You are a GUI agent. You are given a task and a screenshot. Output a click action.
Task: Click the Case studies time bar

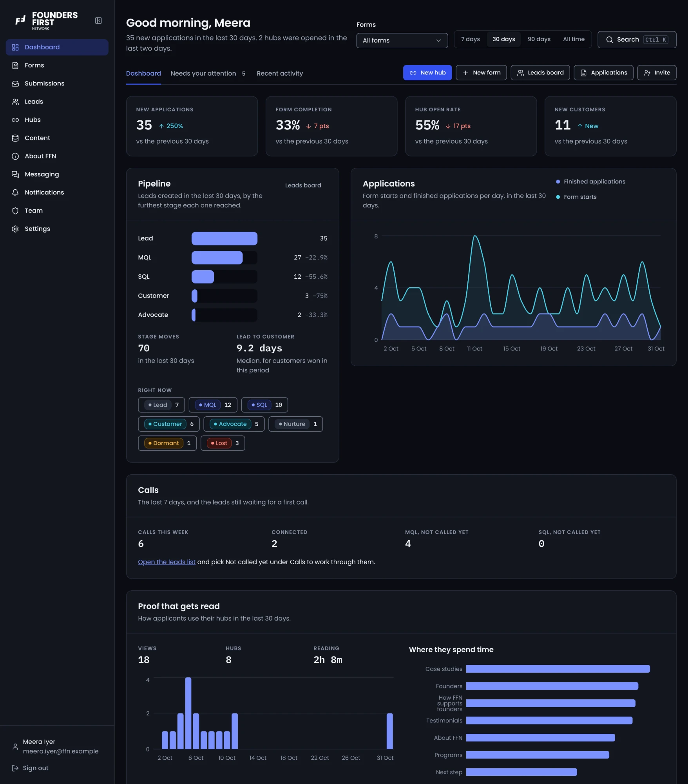(558, 669)
